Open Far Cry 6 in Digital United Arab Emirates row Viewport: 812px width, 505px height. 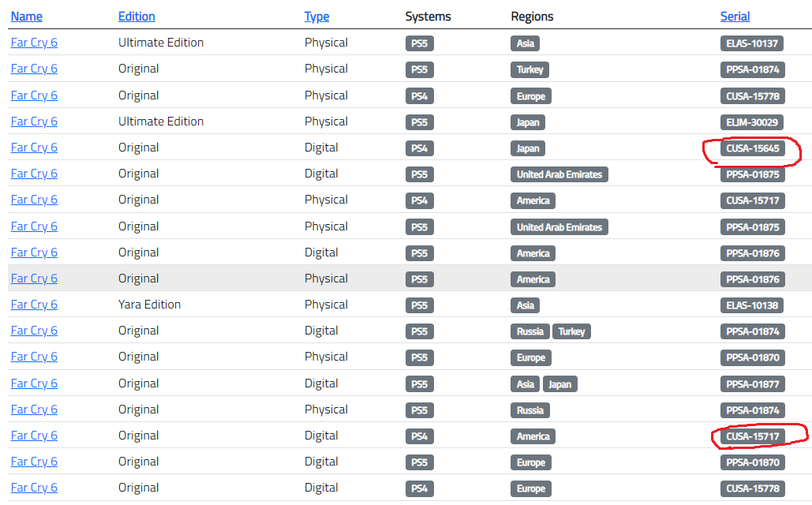(34, 174)
